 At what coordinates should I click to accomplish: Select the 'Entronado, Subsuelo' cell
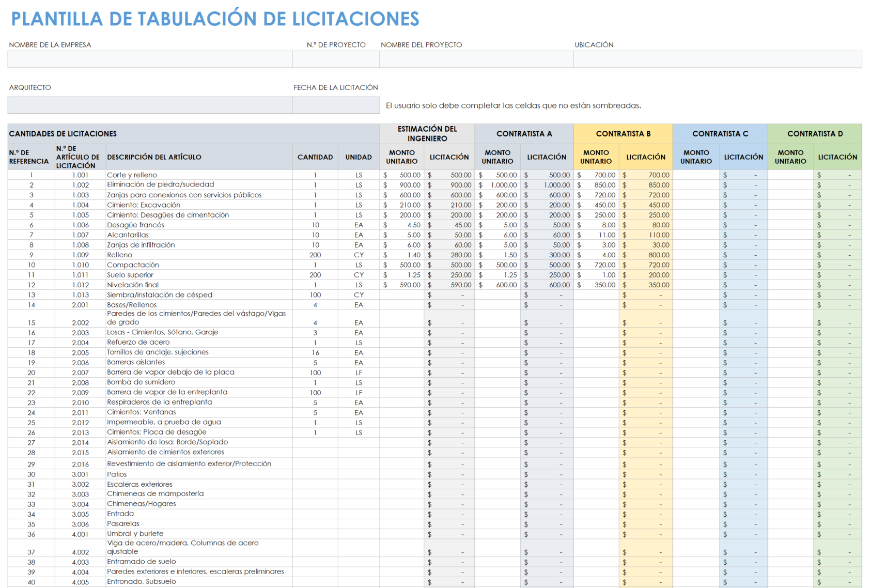[199, 582]
